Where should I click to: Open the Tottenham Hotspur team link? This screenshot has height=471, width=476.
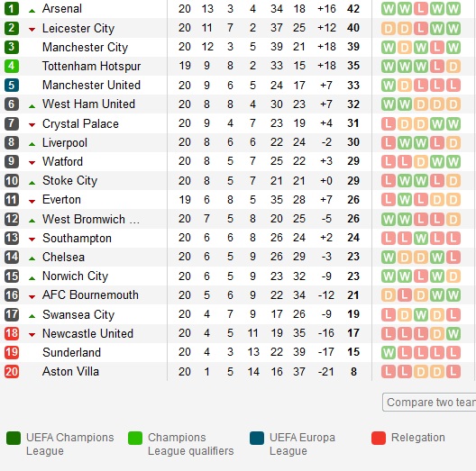pyautogui.click(x=91, y=66)
